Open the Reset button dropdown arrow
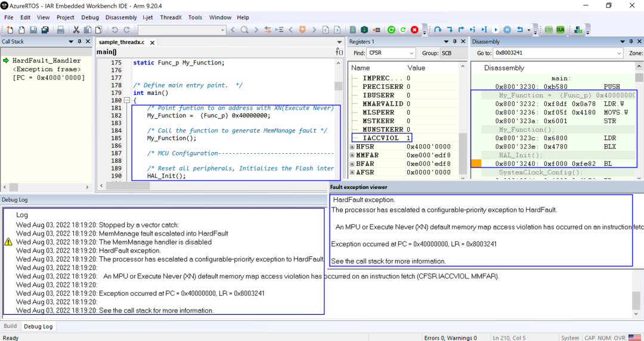This screenshot has width=644, height=341. point(529,30)
